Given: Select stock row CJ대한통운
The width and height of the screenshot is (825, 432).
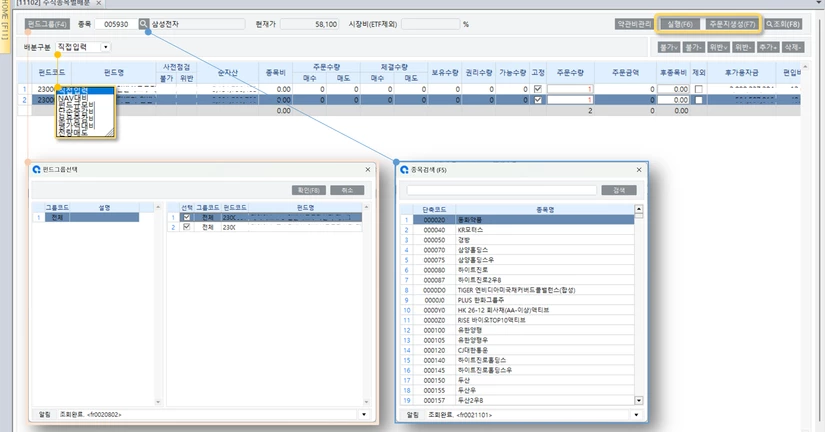Looking at the screenshot, I should (x=518, y=350).
